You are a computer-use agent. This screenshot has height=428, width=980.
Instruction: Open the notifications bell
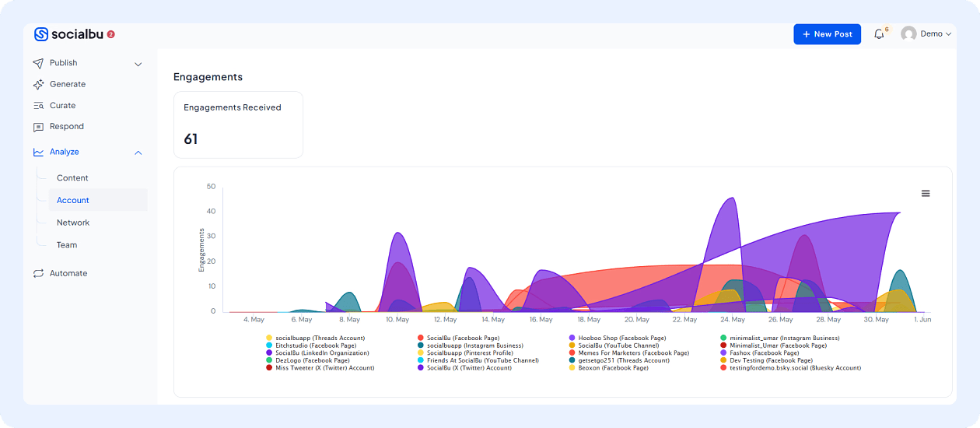pyautogui.click(x=879, y=34)
